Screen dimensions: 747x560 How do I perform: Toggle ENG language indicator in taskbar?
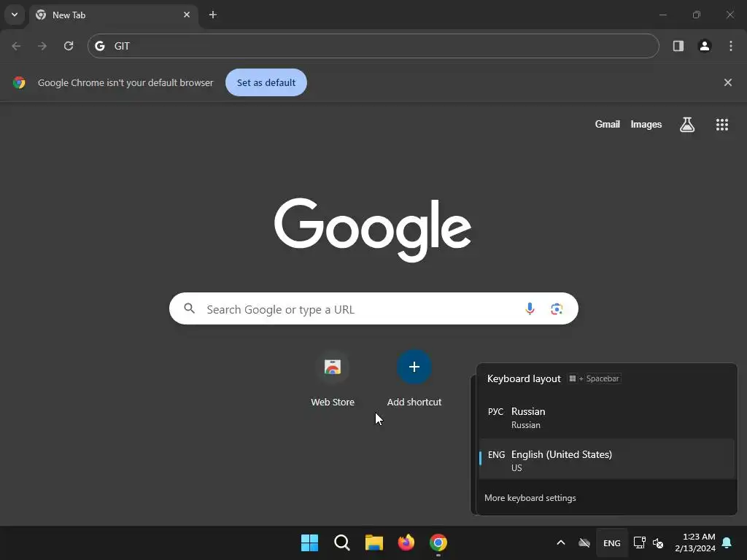pos(612,542)
